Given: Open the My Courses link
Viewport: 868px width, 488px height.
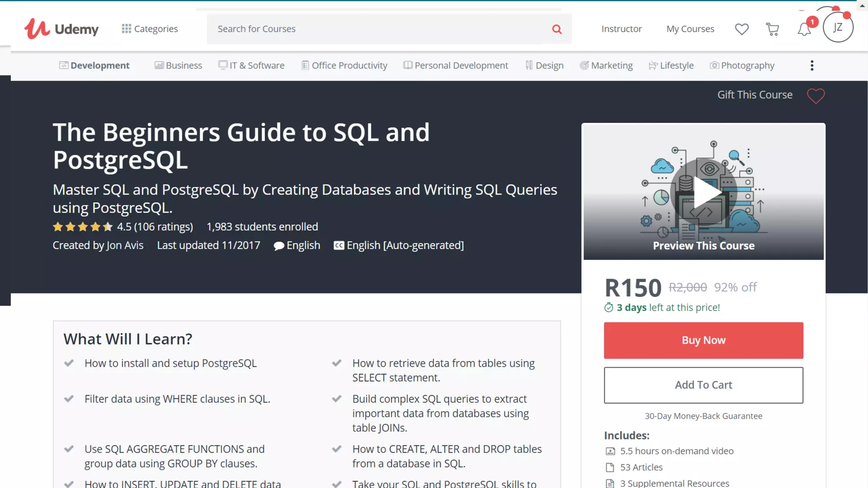Looking at the screenshot, I should pyautogui.click(x=690, y=29).
